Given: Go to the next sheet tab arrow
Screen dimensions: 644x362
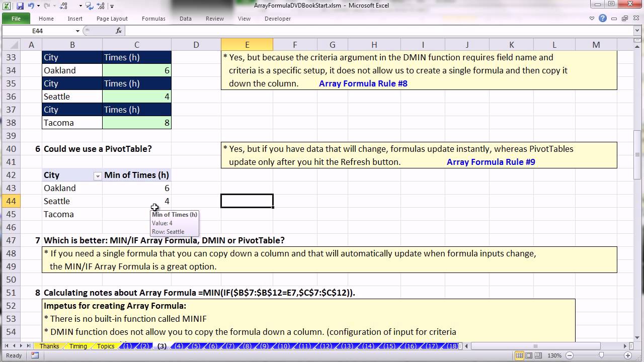Looking at the screenshot, I should (21, 346).
